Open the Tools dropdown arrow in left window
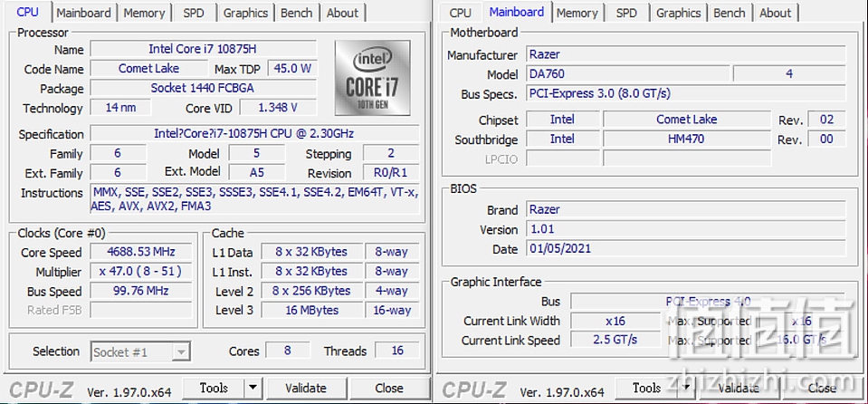Image resolution: width=868 pixels, height=404 pixels. [253, 388]
